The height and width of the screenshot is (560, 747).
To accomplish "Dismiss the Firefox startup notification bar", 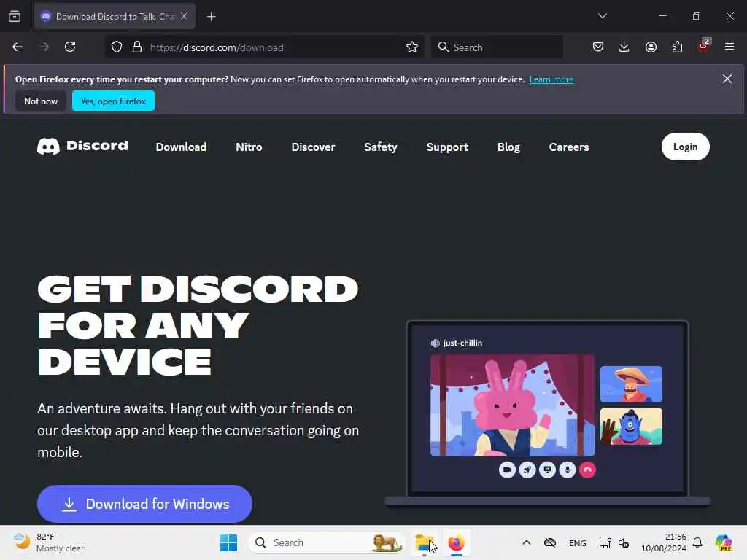I will coord(727,79).
